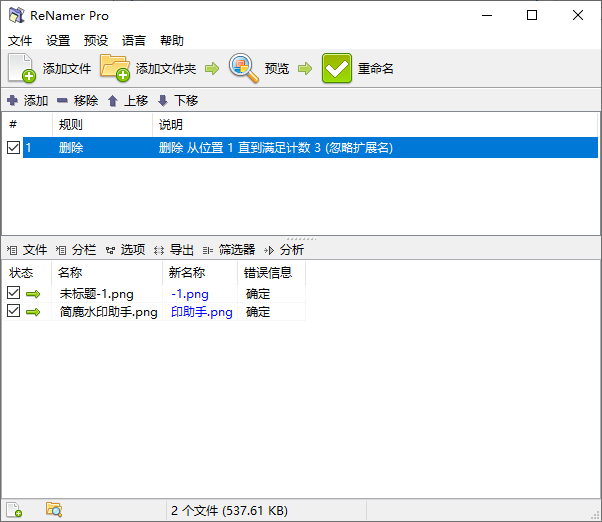Click the 新名称 column header

[187, 273]
